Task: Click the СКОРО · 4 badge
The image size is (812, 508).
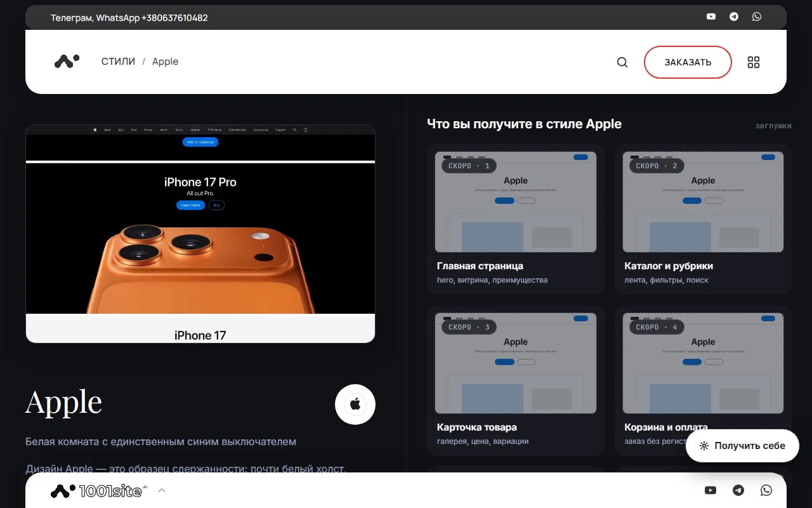Action: point(657,327)
